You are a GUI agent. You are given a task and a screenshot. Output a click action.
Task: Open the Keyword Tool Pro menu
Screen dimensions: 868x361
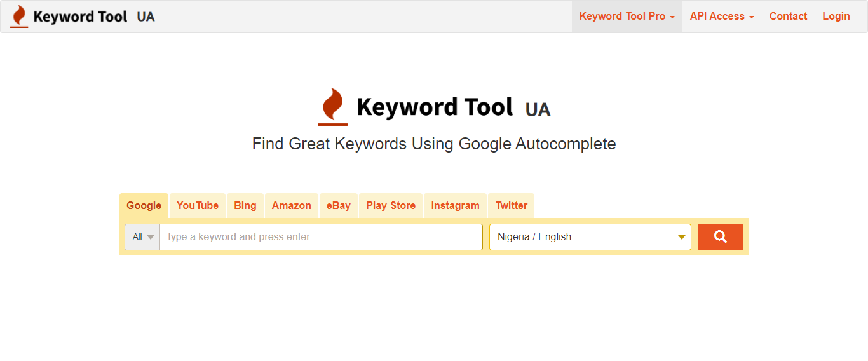tap(627, 17)
